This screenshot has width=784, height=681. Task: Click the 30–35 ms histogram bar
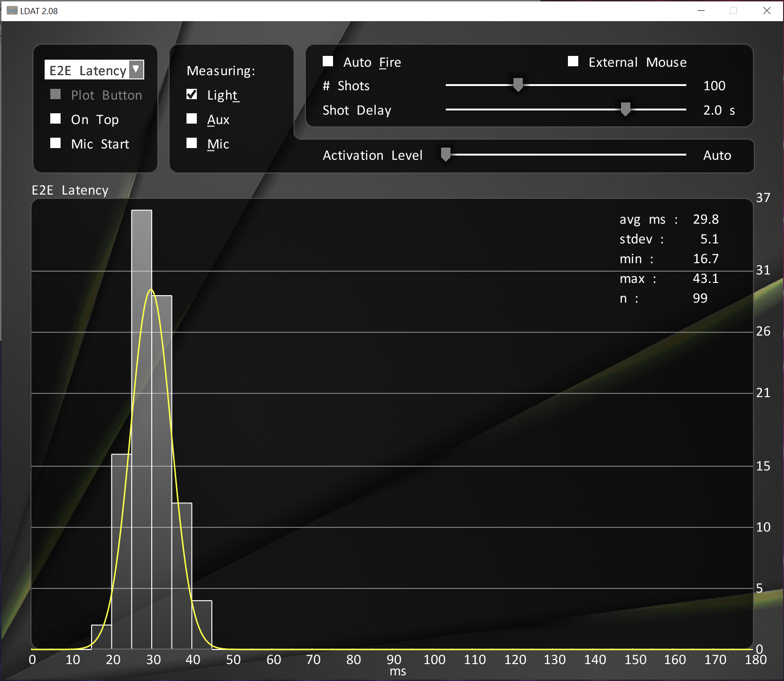[x=162, y=472]
